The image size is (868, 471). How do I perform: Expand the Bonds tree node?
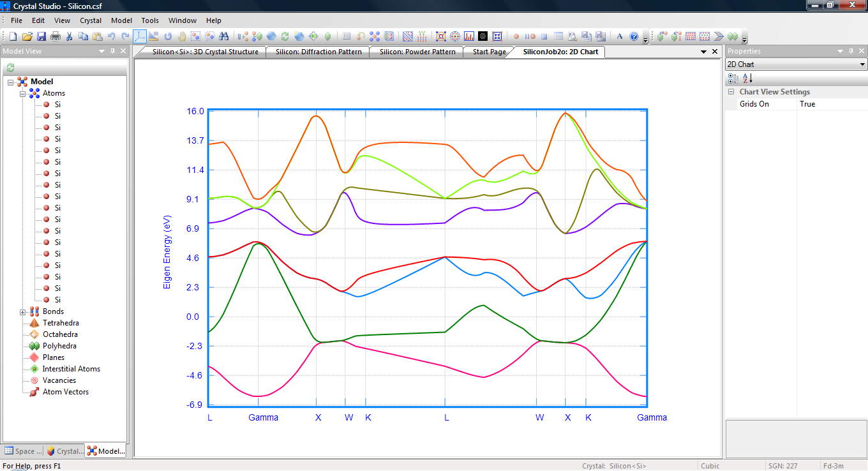click(x=22, y=312)
